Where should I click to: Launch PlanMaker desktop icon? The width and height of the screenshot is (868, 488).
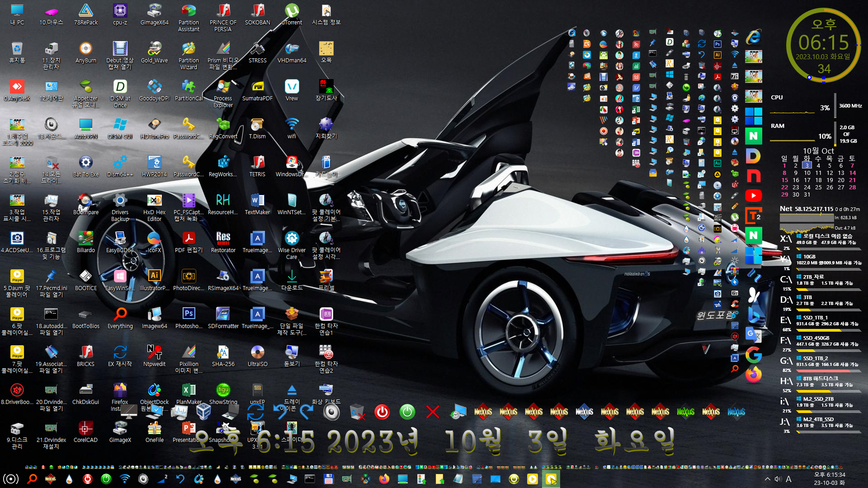pos(189,394)
